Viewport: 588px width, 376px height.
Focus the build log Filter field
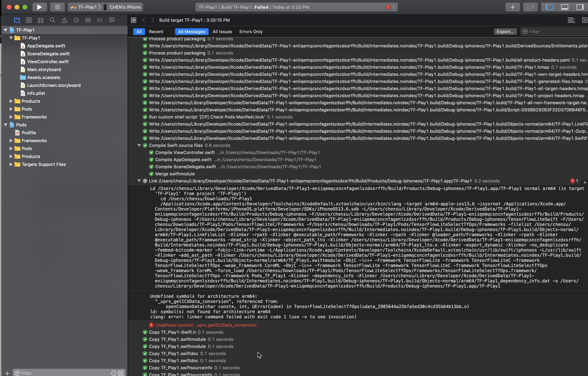pyautogui.click(x=555, y=31)
